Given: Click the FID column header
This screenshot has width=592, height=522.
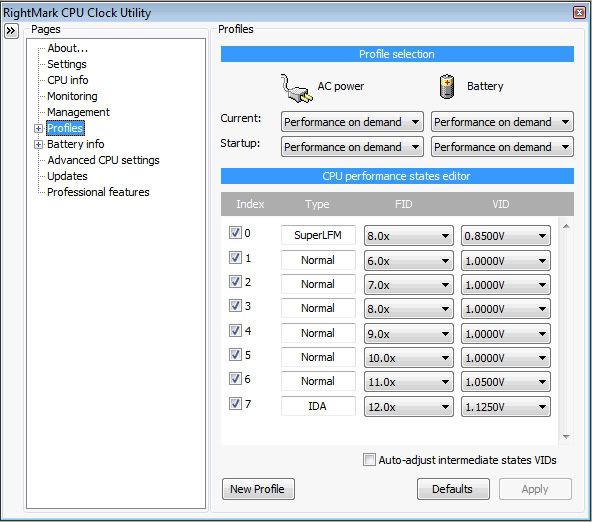Looking at the screenshot, I should [403, 204].
